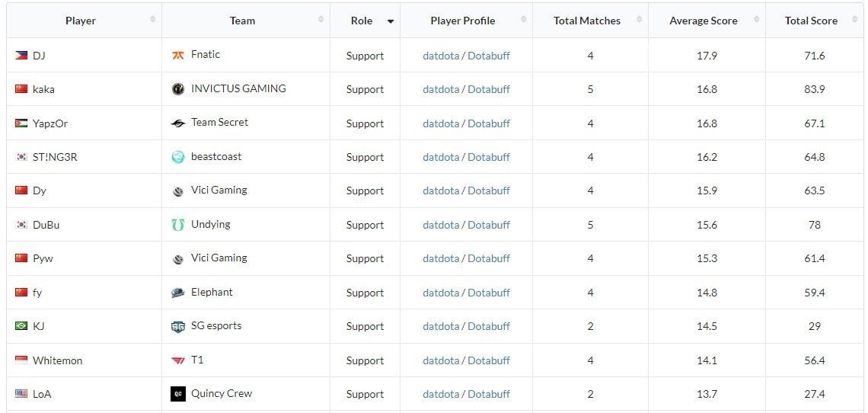Open datdota link for Whitemon
868x413 pixels.
coord(441,360)
